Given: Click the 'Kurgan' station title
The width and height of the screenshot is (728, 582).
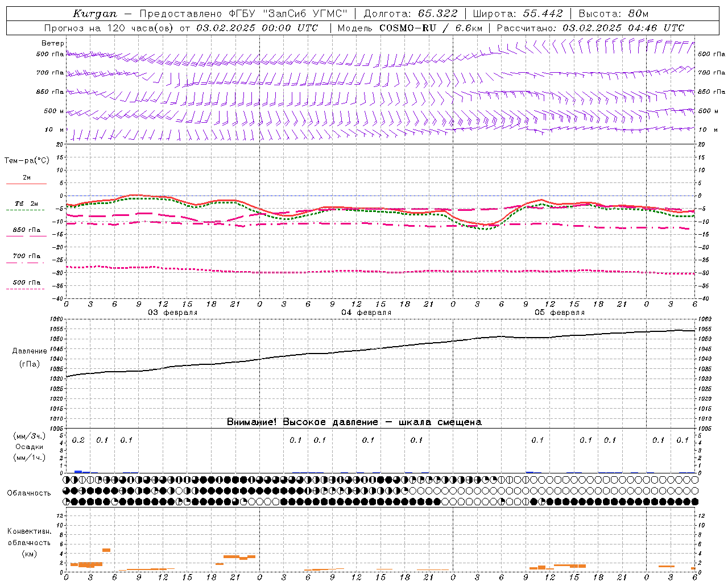Looking at the screenshot, I should [95, 14].
